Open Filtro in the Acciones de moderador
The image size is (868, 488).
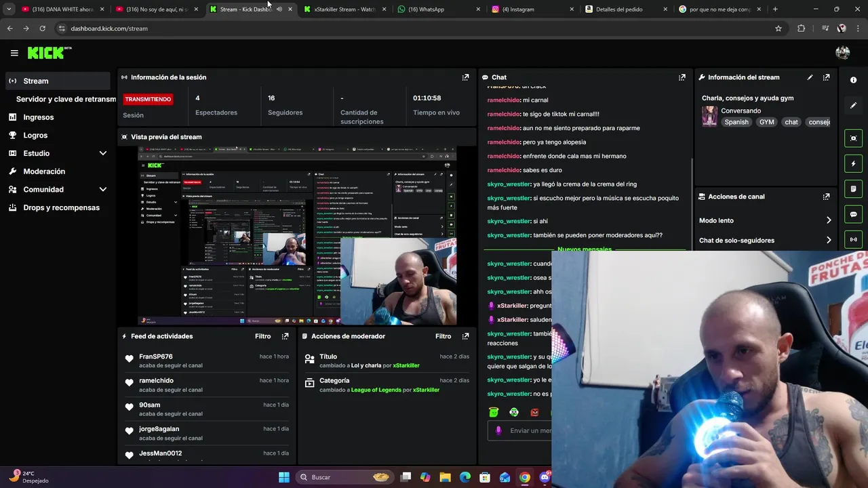tap(443, 336)
